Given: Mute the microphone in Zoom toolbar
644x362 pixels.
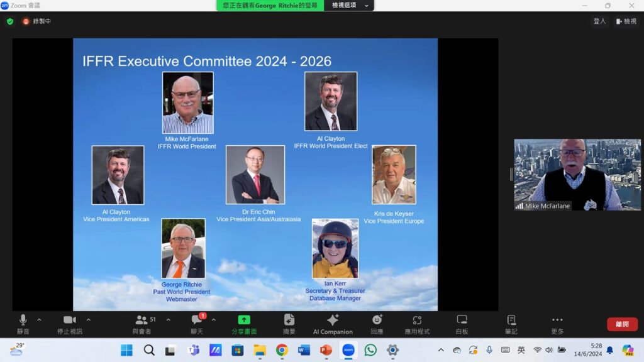Looking at the screenshot, I should click(23, 324).
